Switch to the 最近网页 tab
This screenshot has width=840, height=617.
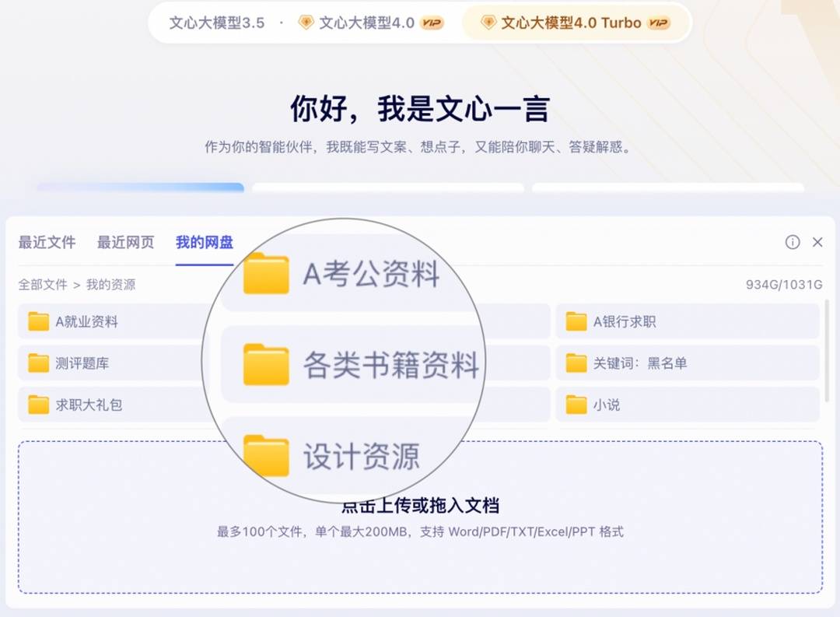point(125,243)
